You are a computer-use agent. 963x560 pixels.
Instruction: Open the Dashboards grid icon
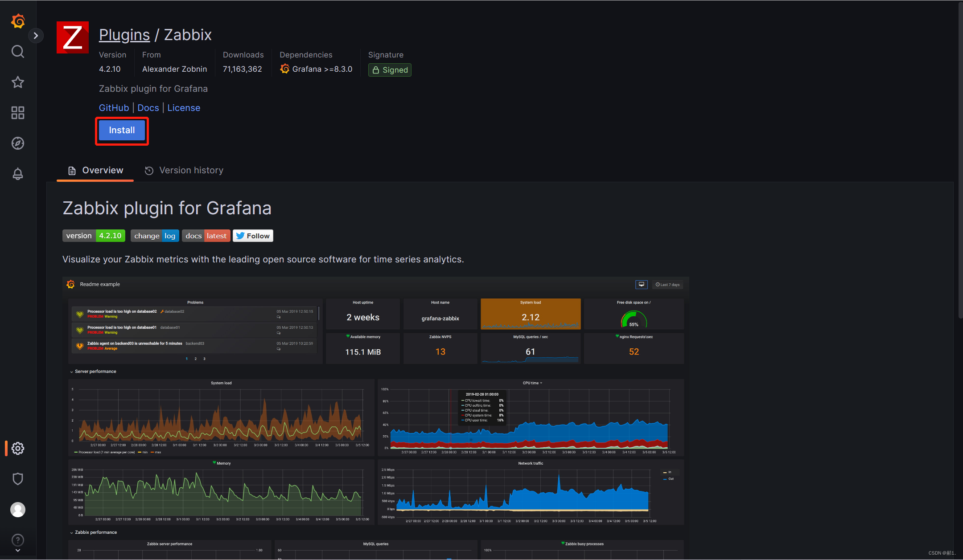[18, 113]
